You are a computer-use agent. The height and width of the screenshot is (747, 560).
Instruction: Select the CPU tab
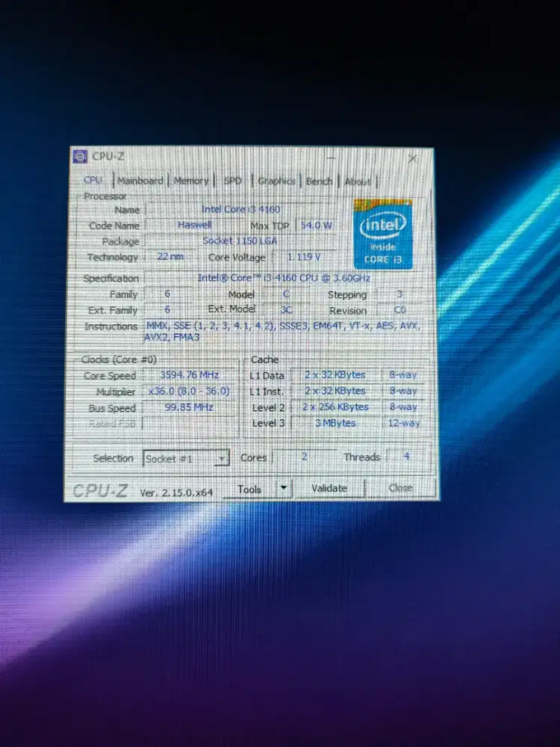pos(93,180)
